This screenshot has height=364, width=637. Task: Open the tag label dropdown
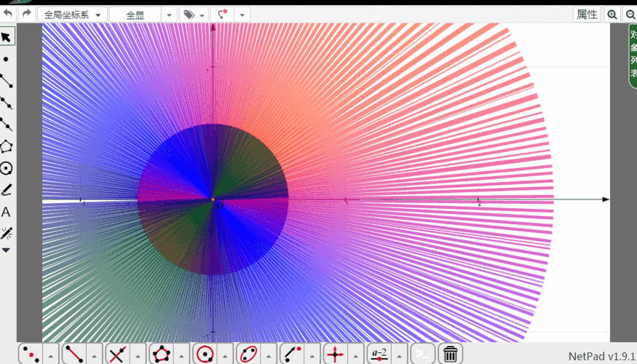click(194, 15)
